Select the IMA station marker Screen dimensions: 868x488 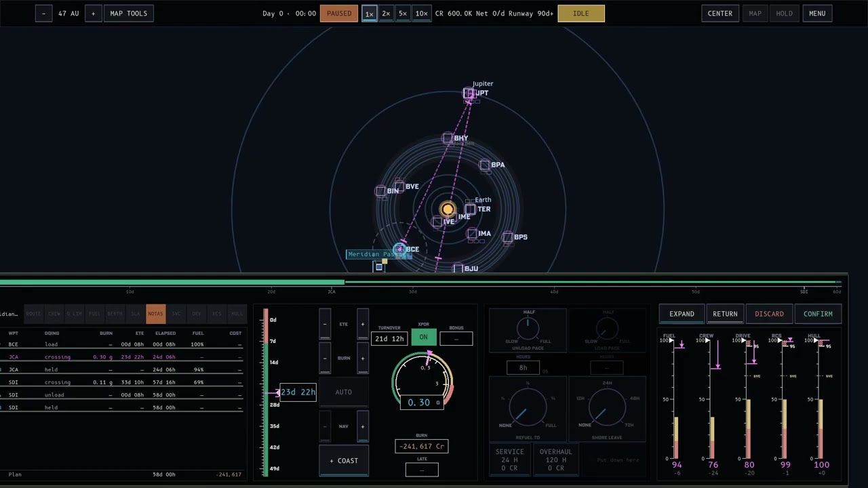click(x=472, y=234)
